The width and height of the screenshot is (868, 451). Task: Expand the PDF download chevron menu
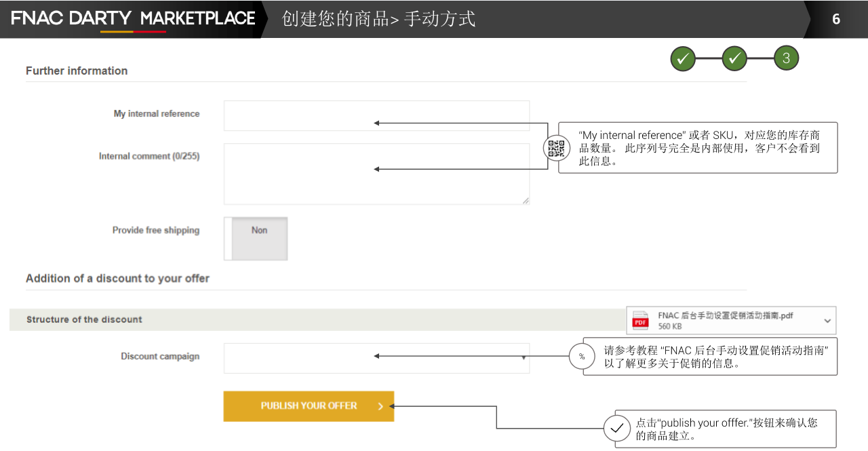827,321
